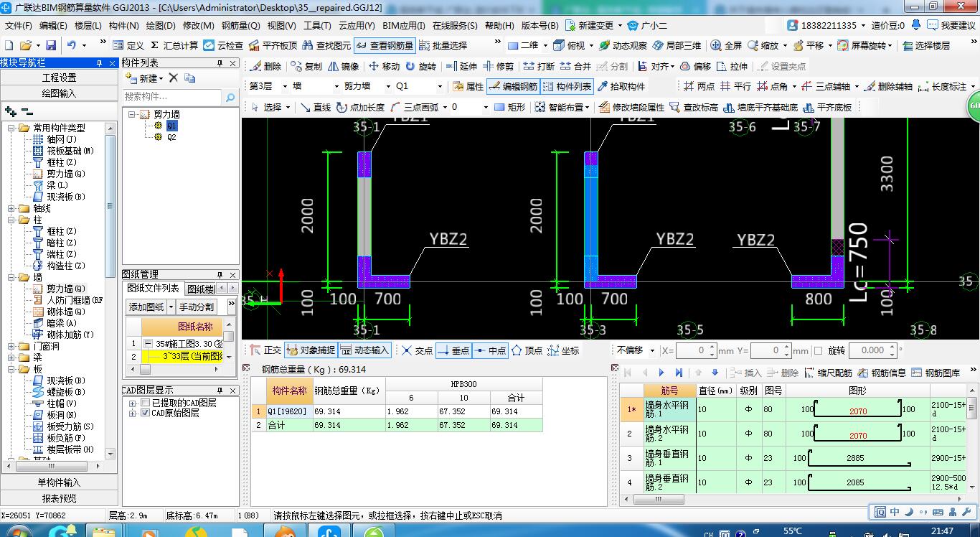The height and width of the screenshot is (537, 980).
Task: Select the 直线 line drawing tool
Action: [316, 107]
